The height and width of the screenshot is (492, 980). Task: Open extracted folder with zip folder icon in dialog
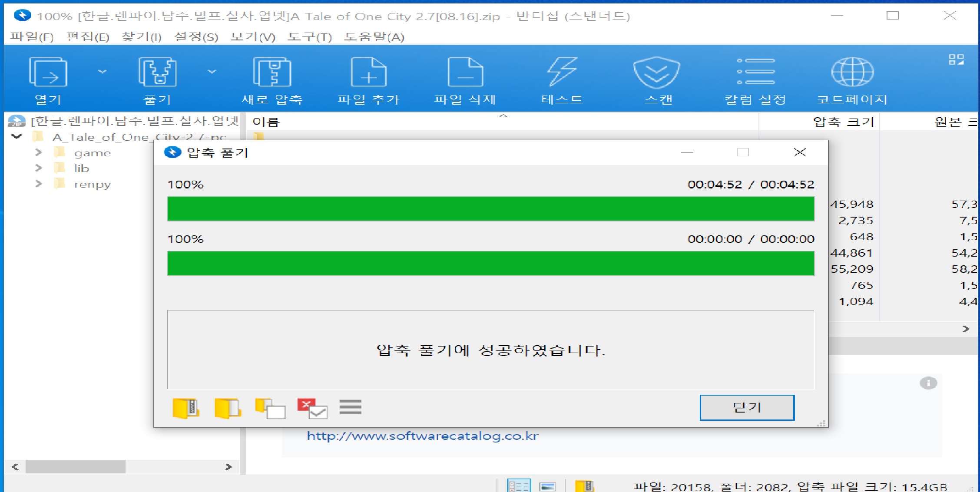tap(185, 408)
